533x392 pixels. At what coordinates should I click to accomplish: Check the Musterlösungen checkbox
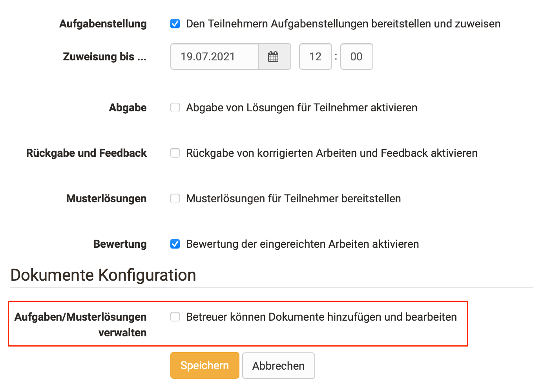tap(175, 199)
